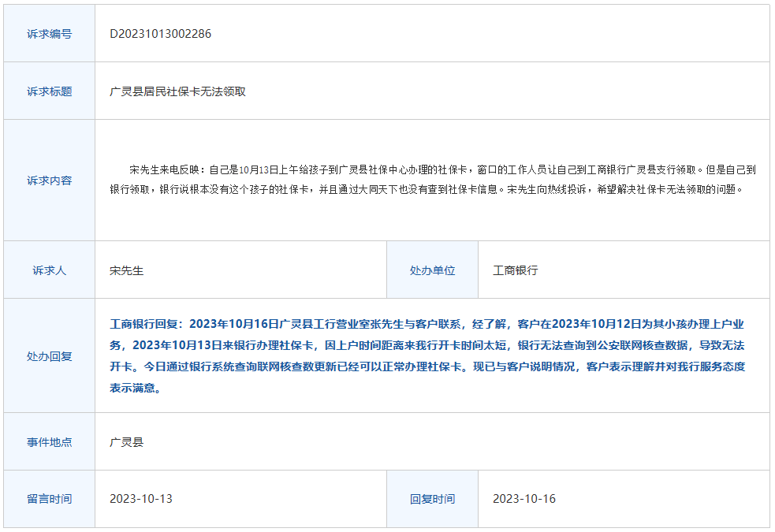
Task: Click the handling unit value 工商银行
Action: point(515,270)
